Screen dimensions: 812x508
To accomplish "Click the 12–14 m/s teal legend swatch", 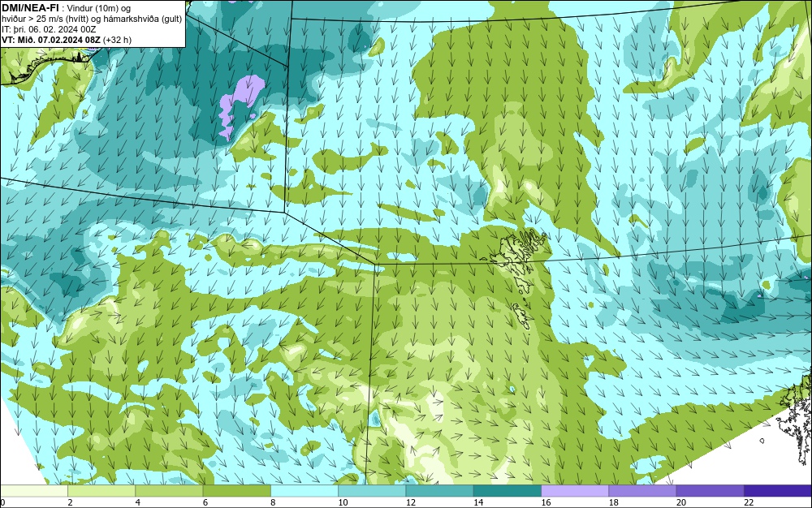I will (x=439, y=491).
